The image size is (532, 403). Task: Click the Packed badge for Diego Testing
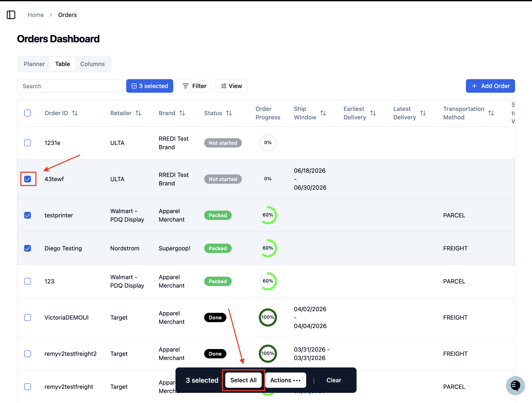[218, 248]
